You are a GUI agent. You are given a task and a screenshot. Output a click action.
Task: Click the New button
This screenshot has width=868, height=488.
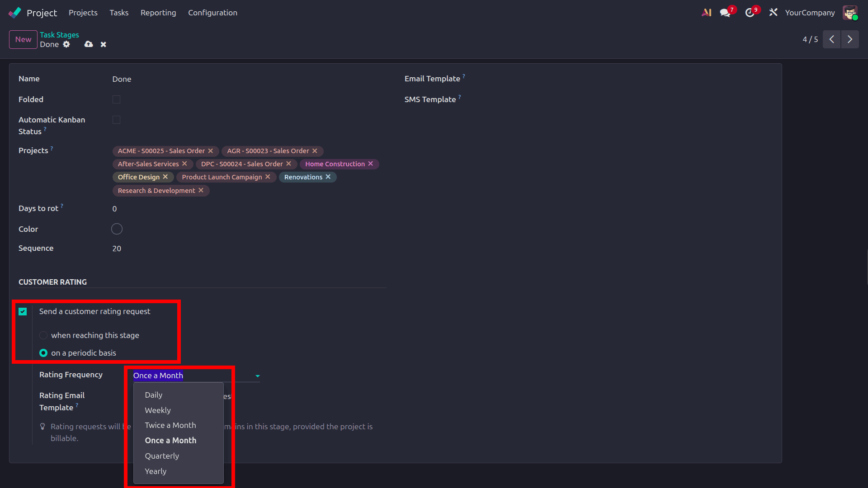coord(23,39)
